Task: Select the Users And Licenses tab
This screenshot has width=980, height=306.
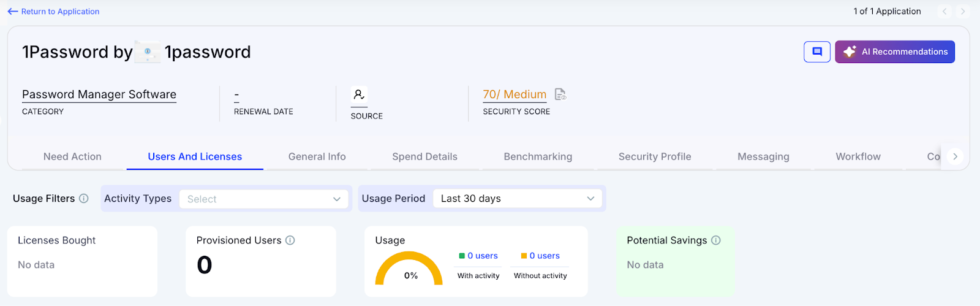Action: 195,157
